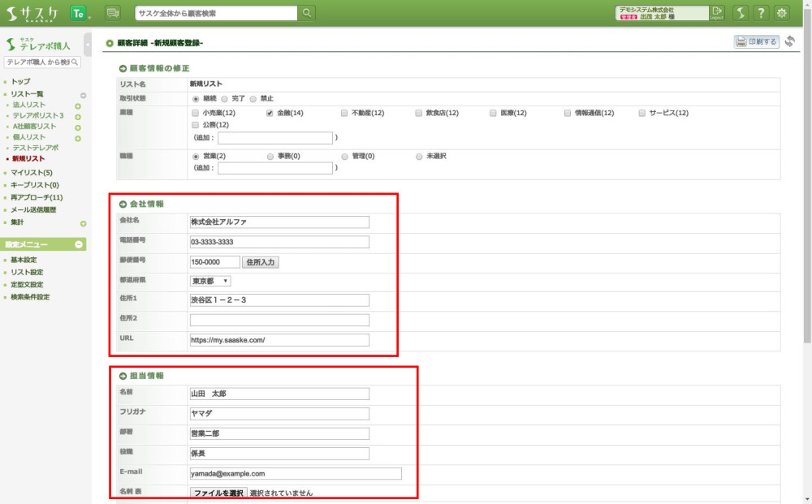812x504 pixels.
Task: Click the magnifier button beside global search
Action: click(x=307, y=13)
